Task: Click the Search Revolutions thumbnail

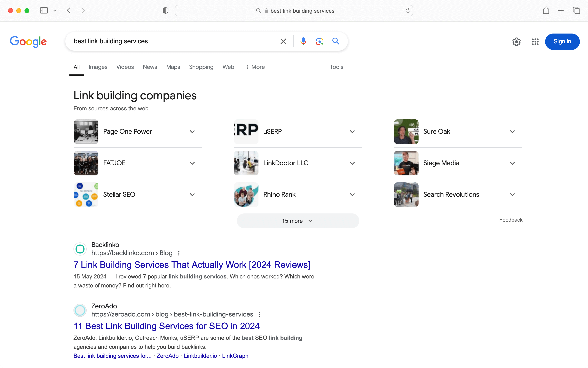Action: [x=406, y=194]
